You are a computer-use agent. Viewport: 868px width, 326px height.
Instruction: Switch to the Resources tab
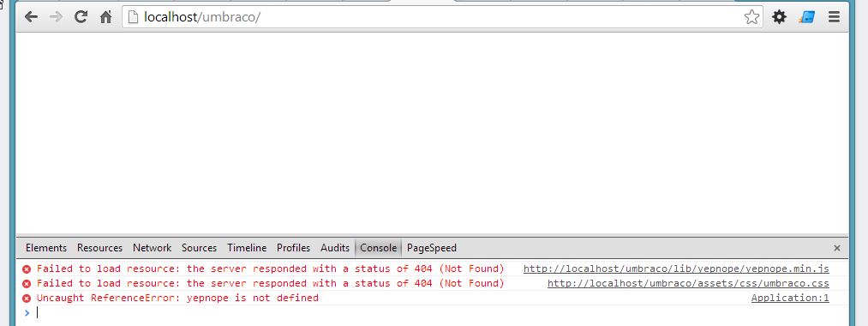pyautogui.click(x=99, y=248)
